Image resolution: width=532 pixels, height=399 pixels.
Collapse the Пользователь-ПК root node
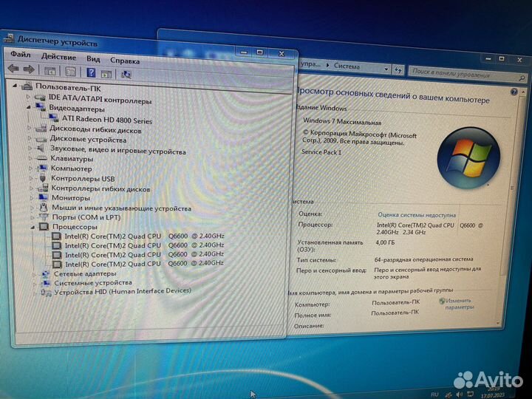pos(15,86)
